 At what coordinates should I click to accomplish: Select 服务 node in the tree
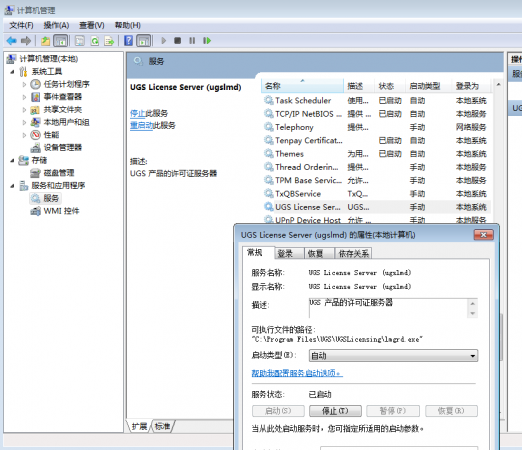pos(51,198)
